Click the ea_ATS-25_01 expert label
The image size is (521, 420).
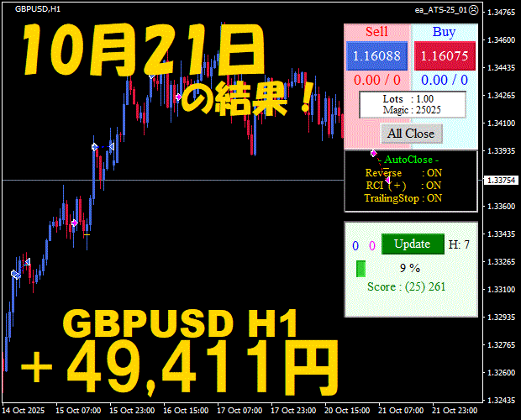[x=440, y=10]
